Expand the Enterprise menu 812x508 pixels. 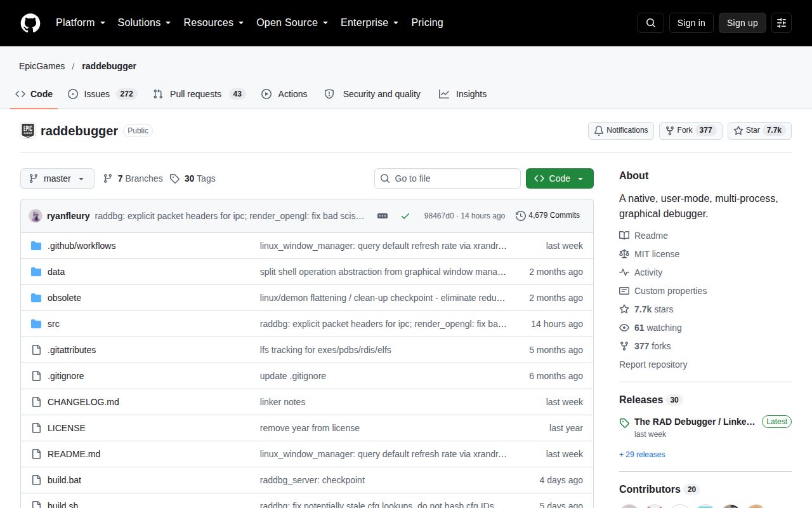[x=370, y=22]
